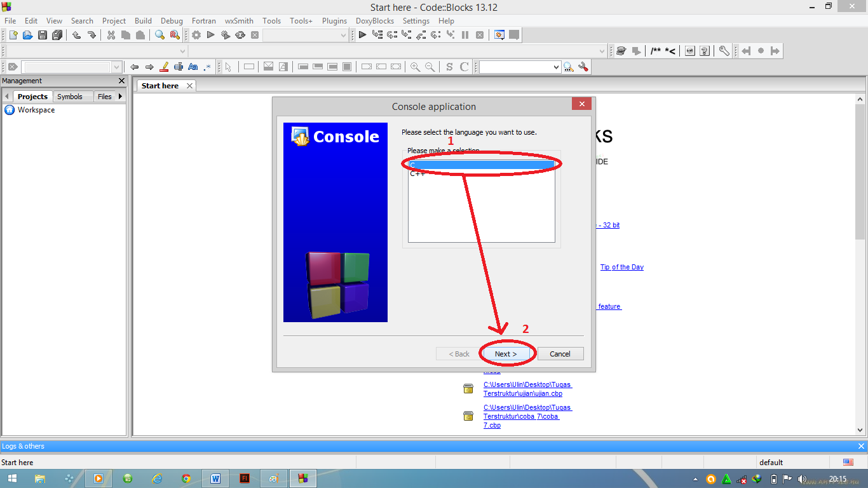Viewport: 868px width, 488px height.
Task: Open the build target dropdown
Action: pyautogui.click(x=343, y=35)
